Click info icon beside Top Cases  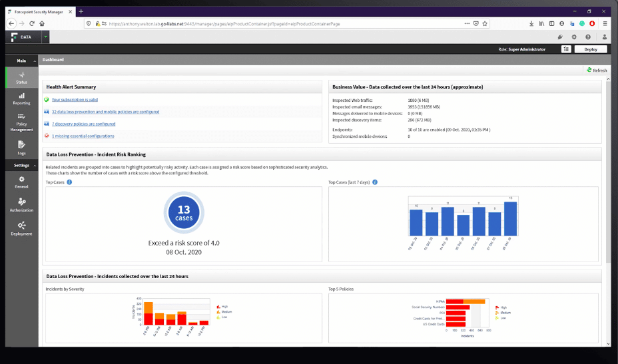(x=69, y=182)
